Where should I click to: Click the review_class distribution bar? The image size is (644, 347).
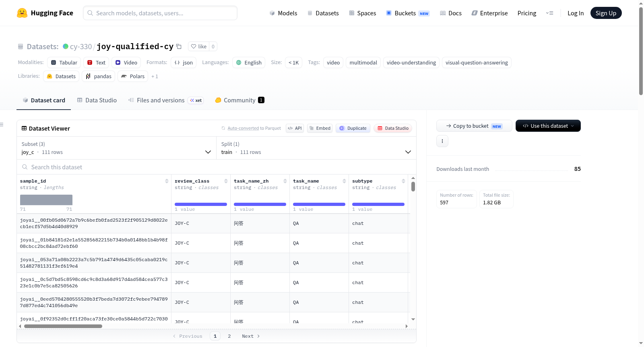coord(201,204)
